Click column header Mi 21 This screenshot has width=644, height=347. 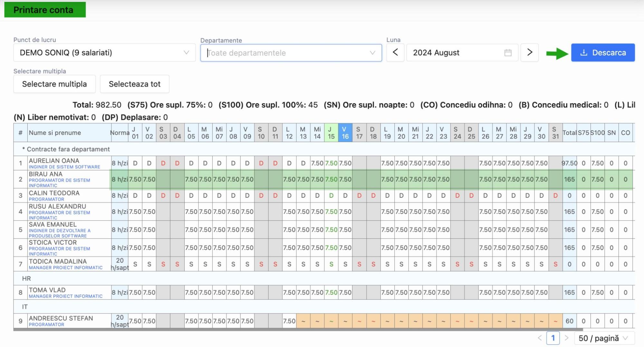415,132
